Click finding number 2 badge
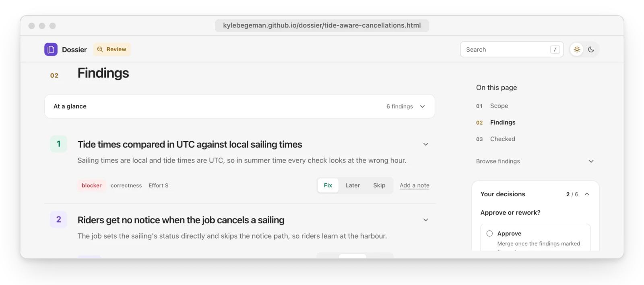The height and width of the screenshot is (285, 644). [58, 219]
